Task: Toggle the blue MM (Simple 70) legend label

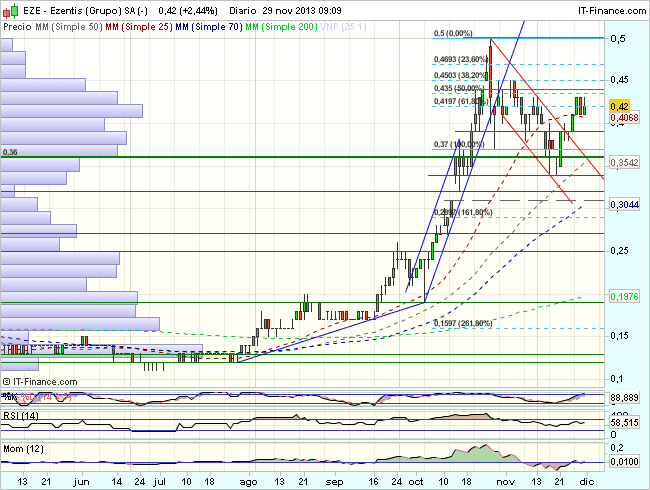Action: click(x=211, y=26)
